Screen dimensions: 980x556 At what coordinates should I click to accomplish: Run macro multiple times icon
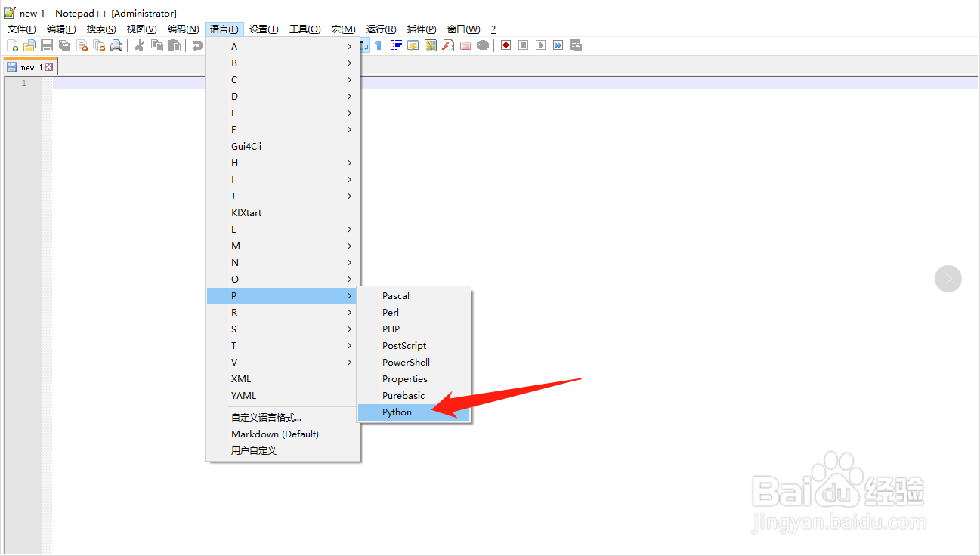558,45
